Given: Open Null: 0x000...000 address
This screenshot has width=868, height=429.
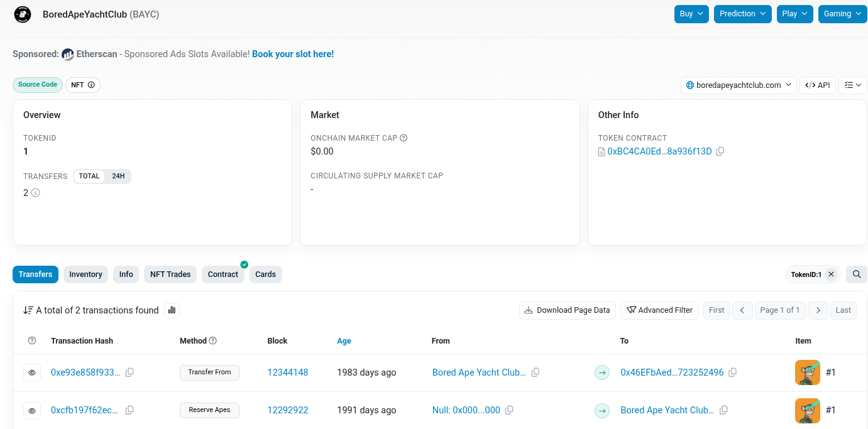Looking at the screenshot, I should point(466,410).
